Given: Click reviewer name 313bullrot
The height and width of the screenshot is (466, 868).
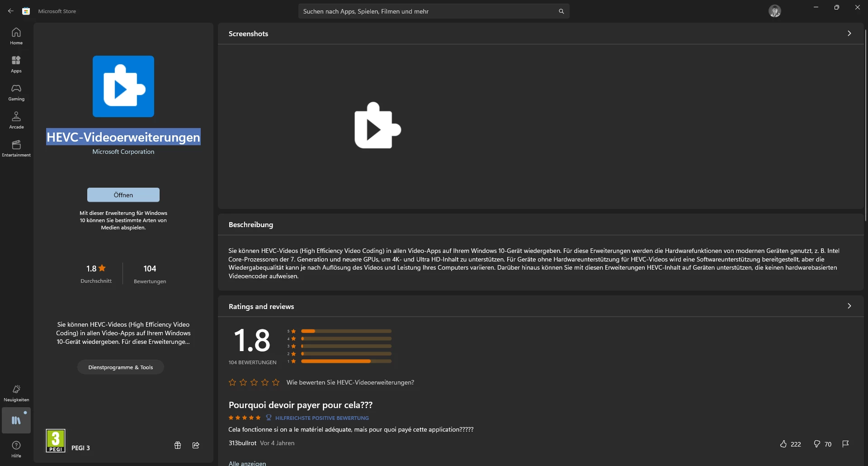Looking at the screenshot, I should pyautogui.click(x=242, y=443).
